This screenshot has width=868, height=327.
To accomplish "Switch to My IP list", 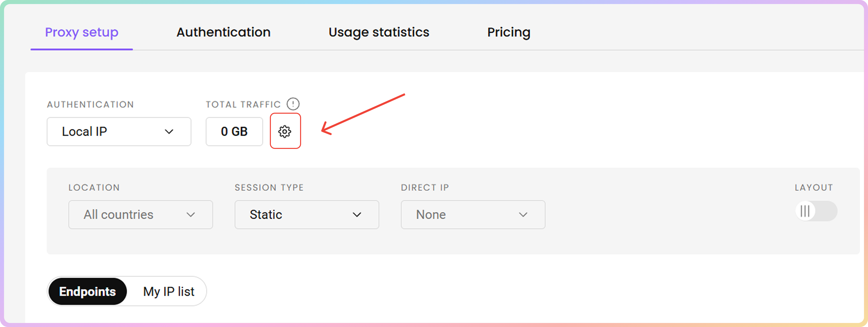I will click(168, 291).
